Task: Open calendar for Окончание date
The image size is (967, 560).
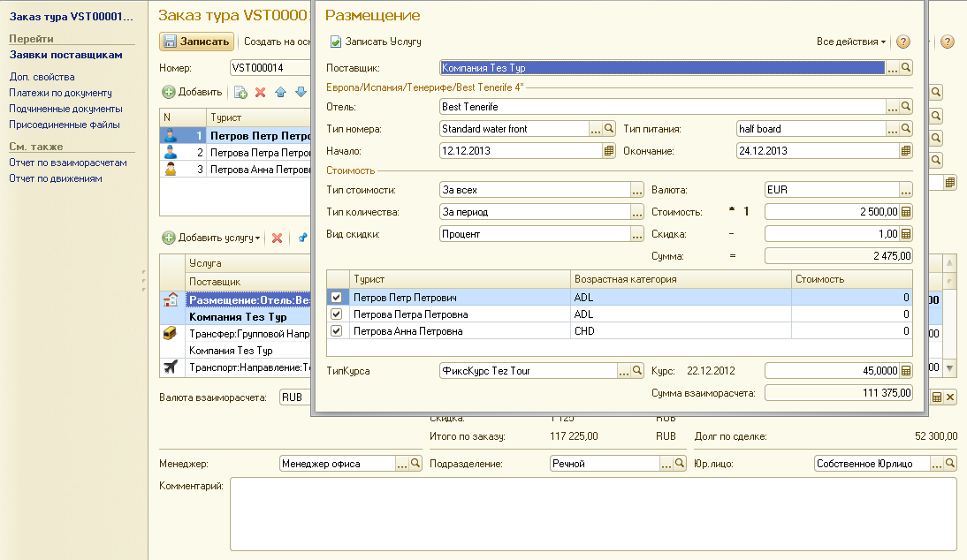Action: tap(906, 151)
